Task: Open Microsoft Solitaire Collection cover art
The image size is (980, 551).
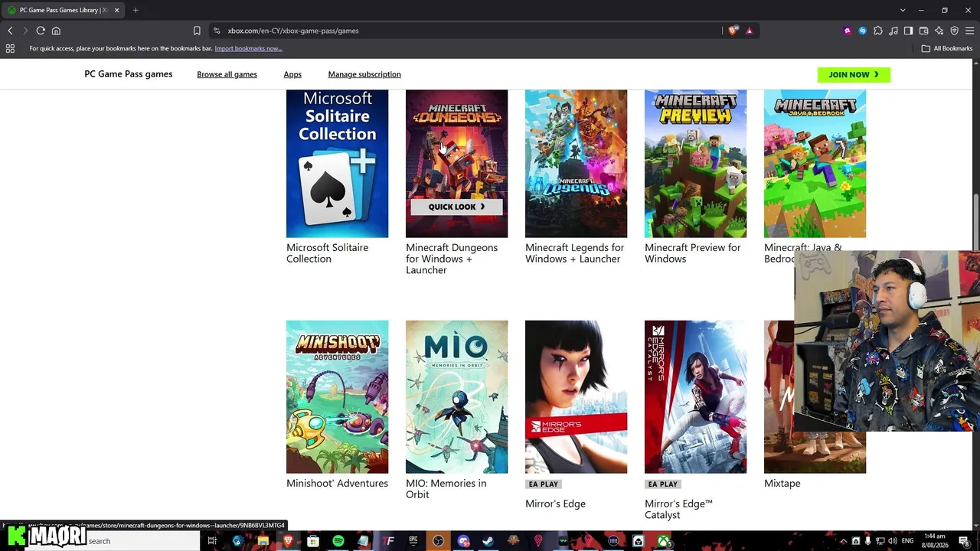Action: point(337,164)
